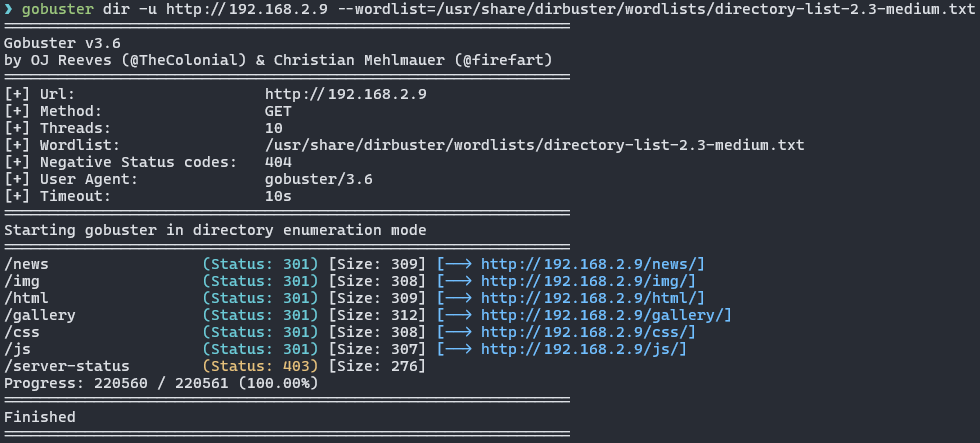Click the '[+] Negative Status codes:' label
This screenshot has height=443, width=980.
121,162
